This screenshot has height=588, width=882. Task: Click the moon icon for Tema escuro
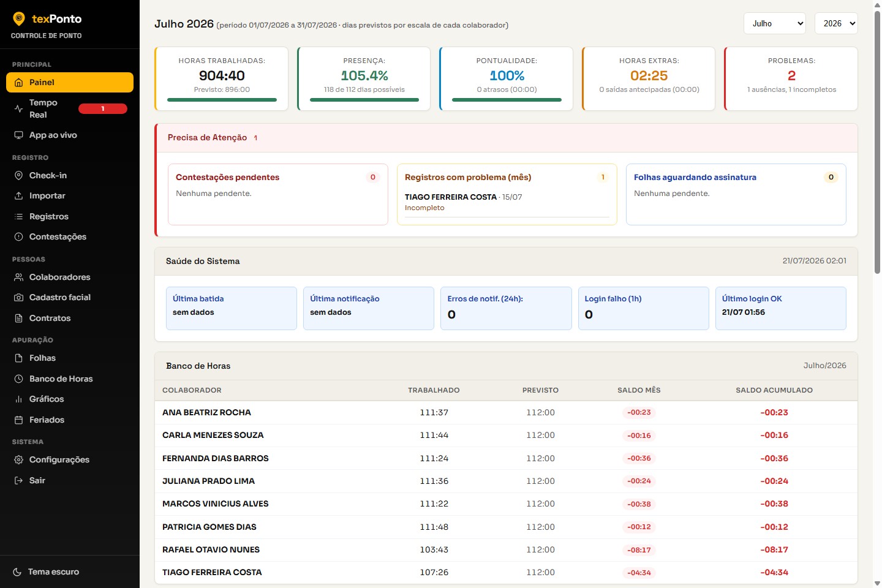(17, 572)
